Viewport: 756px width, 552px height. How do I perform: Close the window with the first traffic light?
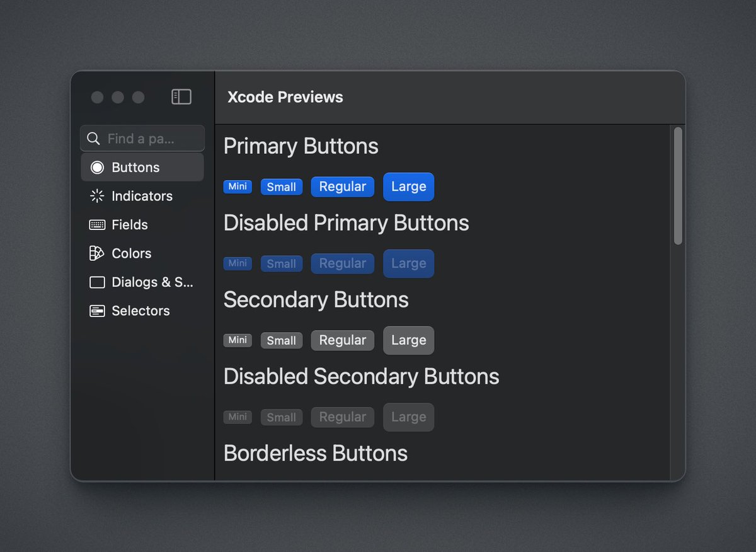click(97, 97)
